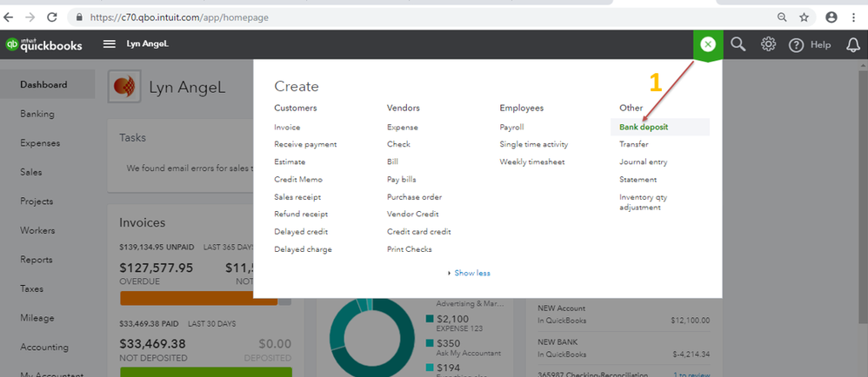Click the $33,469.38 not deposited amount
The height and width of the screenshot is (377, 868).
point(153,344)
